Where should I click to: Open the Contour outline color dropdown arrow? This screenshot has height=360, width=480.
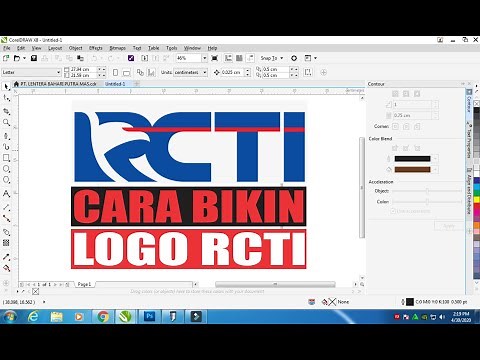435,159
